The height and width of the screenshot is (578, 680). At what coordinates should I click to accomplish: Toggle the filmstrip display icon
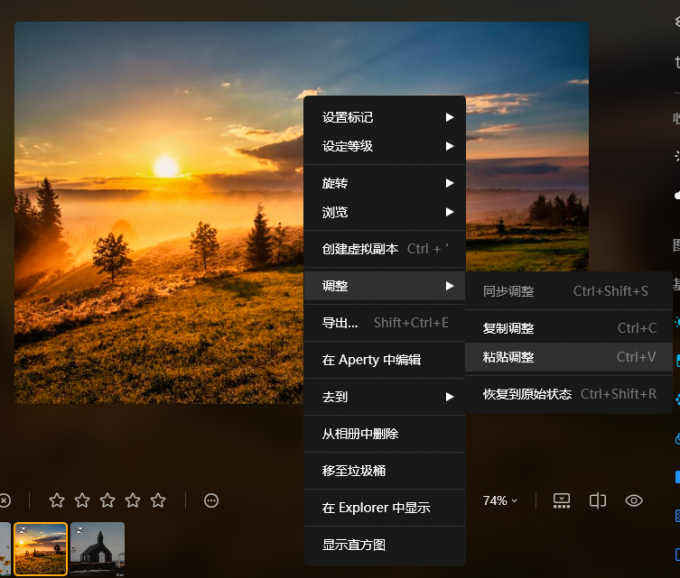pos(562,500)
